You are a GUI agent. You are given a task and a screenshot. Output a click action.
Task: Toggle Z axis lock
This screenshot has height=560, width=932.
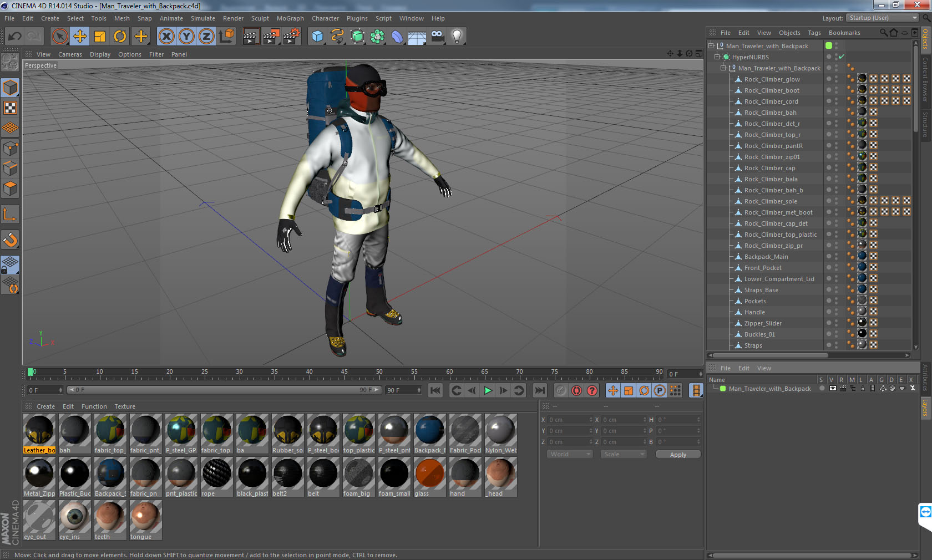(206, 37)
